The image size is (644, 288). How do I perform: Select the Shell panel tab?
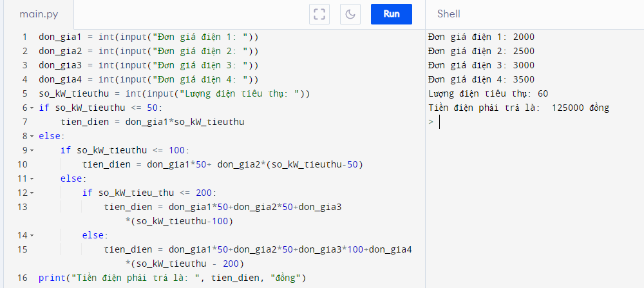448,14
